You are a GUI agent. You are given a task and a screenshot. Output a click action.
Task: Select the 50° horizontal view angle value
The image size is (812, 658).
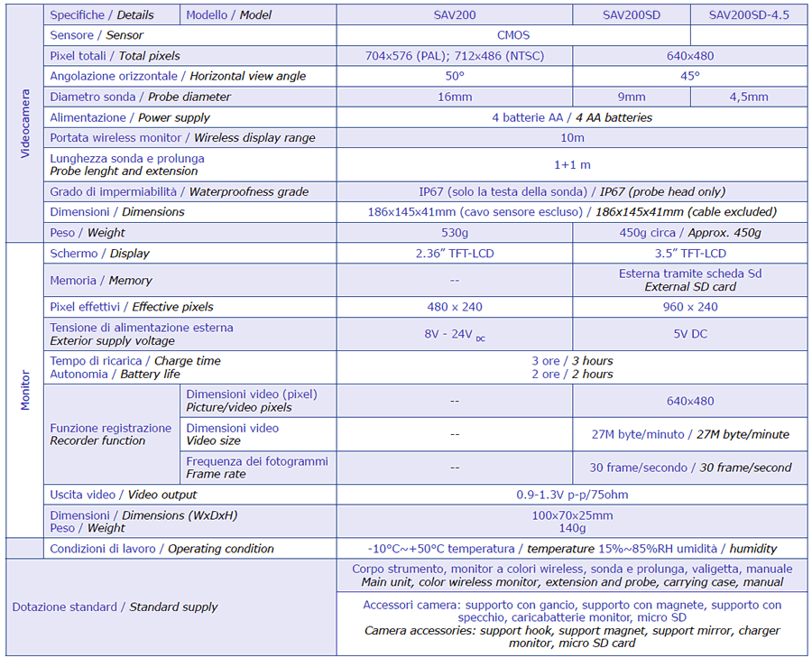(x=454, y=76)
